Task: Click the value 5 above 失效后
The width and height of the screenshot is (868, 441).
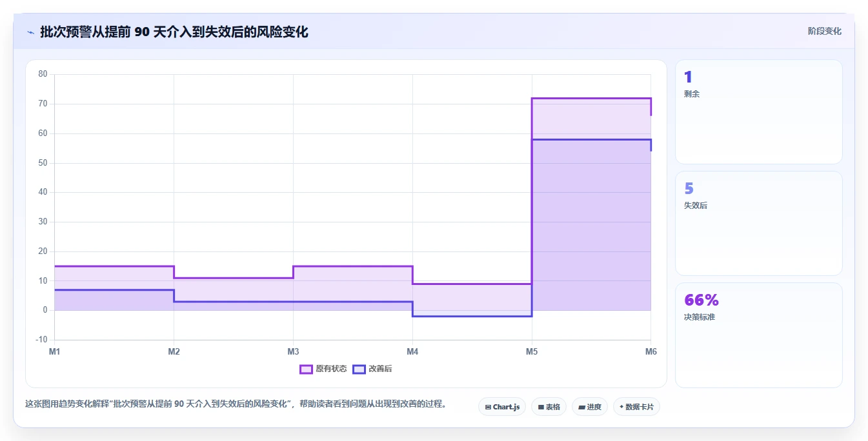Action: pyautogui.click(x=689, y=188)
